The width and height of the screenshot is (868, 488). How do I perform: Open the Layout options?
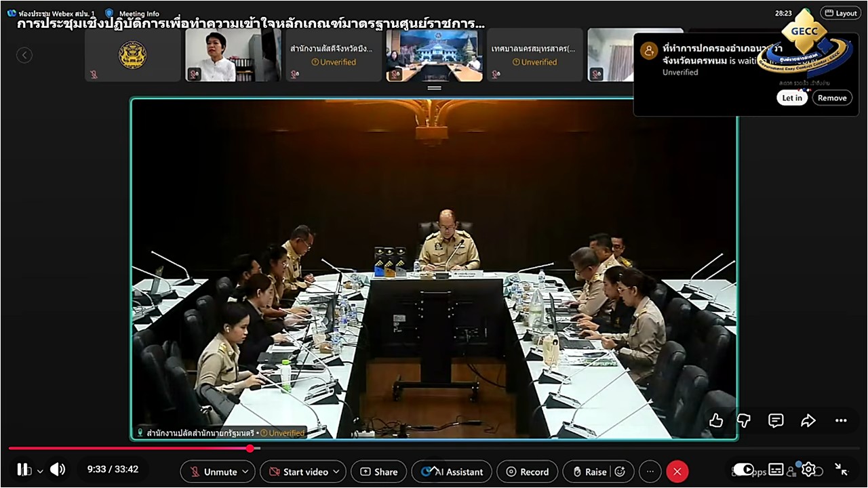(x=840, y=13)
